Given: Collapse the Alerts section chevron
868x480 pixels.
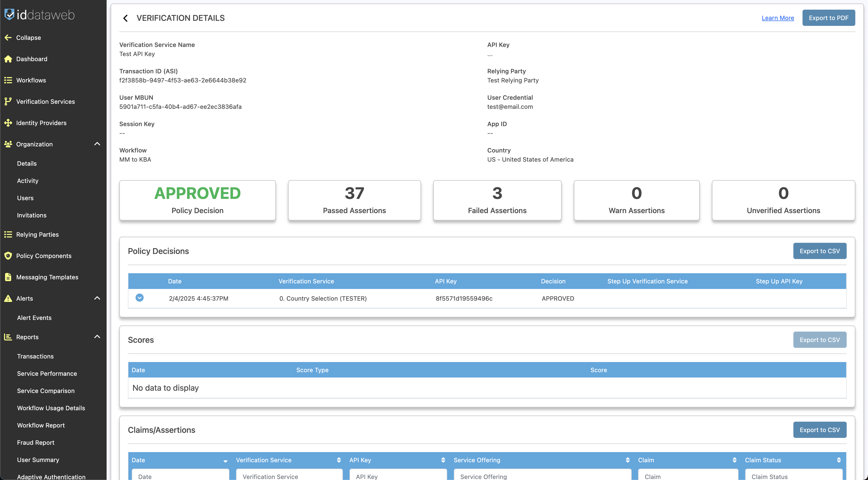Looking at the screenshot, I should (97, 298).
